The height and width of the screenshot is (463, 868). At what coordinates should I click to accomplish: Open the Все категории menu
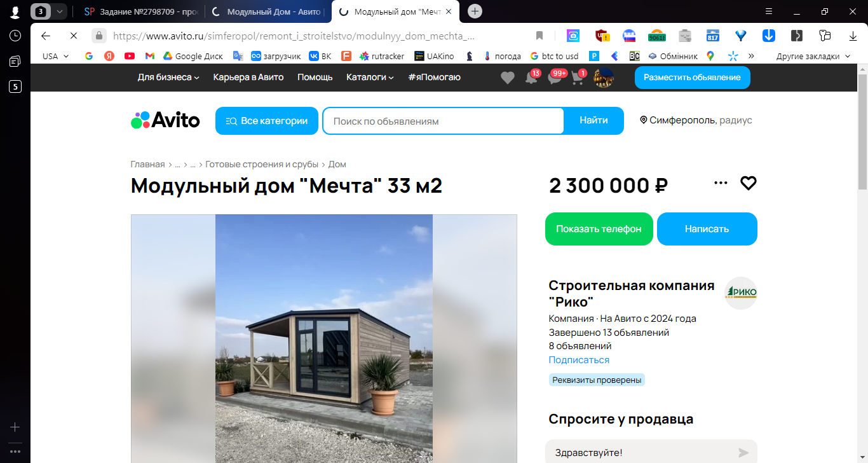point(267,121)
